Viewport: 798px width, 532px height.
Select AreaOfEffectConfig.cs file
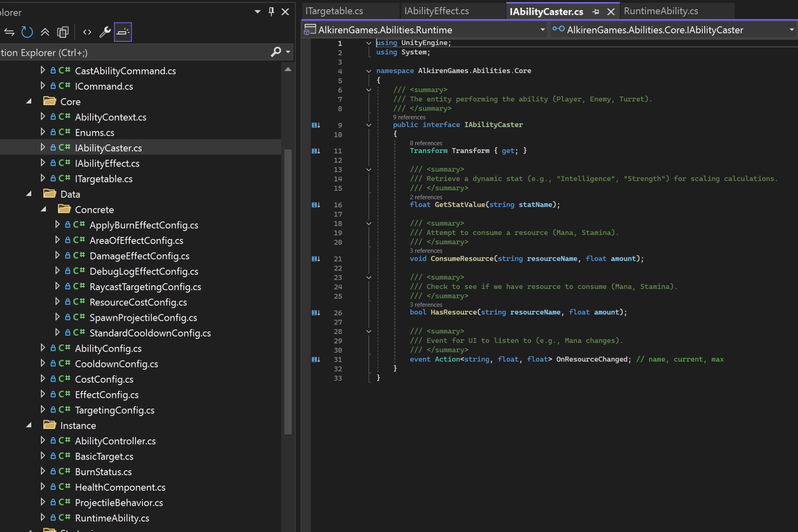click(x=136, y=240)
